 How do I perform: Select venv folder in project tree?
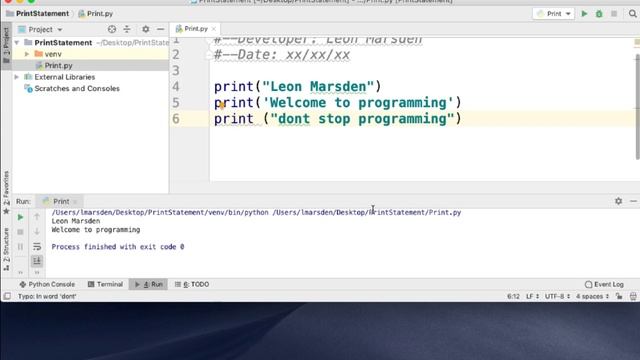pyautogui.click(x=53, y=54)
